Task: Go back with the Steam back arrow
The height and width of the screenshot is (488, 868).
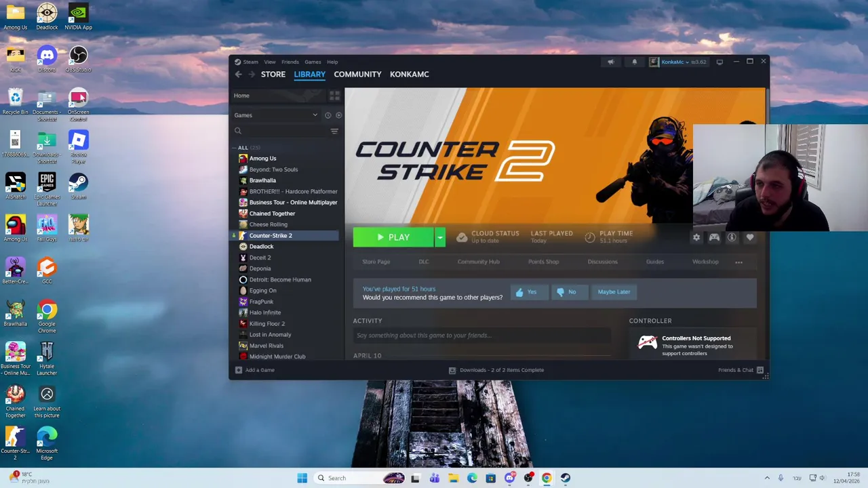Action: pyautogui.click(x=238, y=75)
